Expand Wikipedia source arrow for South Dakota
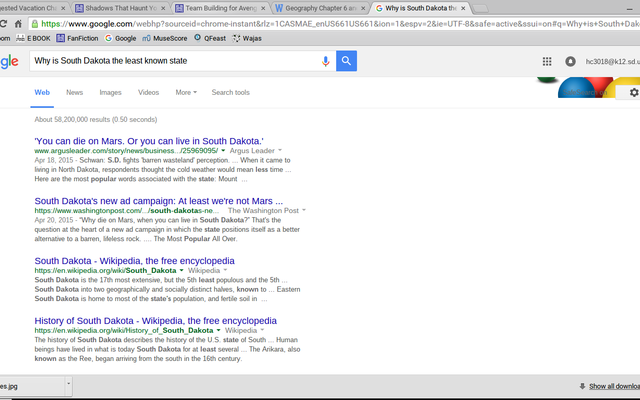The image size is (640, 400). pyautogui.click(x=225, y=271)
